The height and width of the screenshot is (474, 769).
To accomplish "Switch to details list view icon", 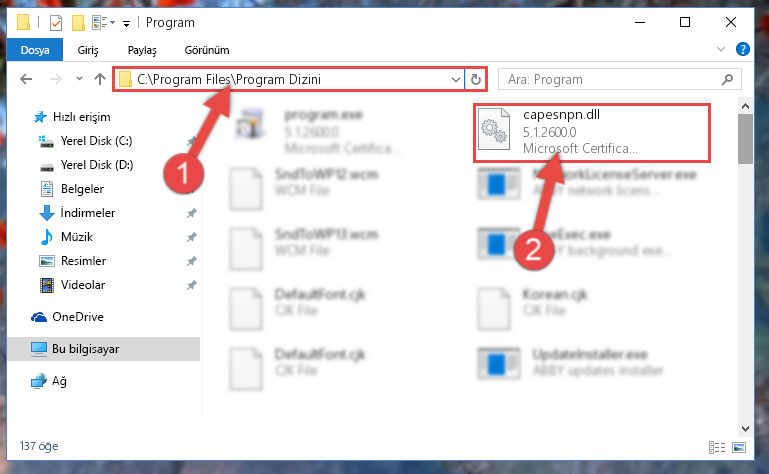I will pyautogui.click(x=717, y=447).
